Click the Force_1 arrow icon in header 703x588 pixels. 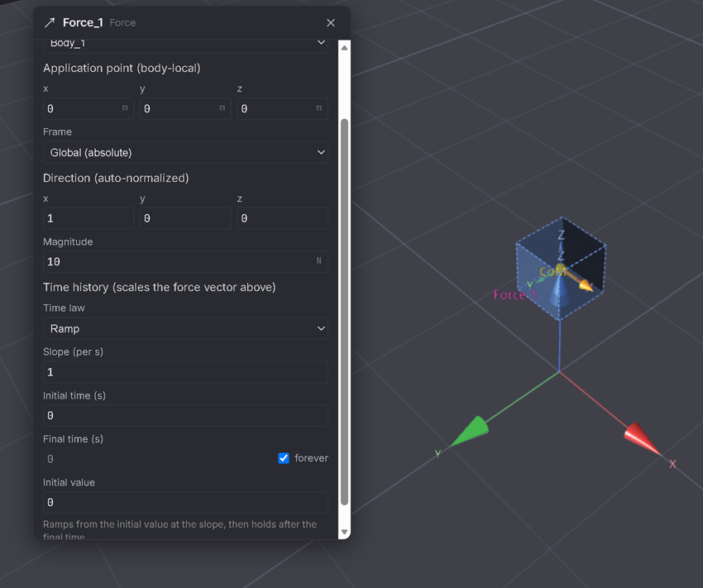point(50,23)
